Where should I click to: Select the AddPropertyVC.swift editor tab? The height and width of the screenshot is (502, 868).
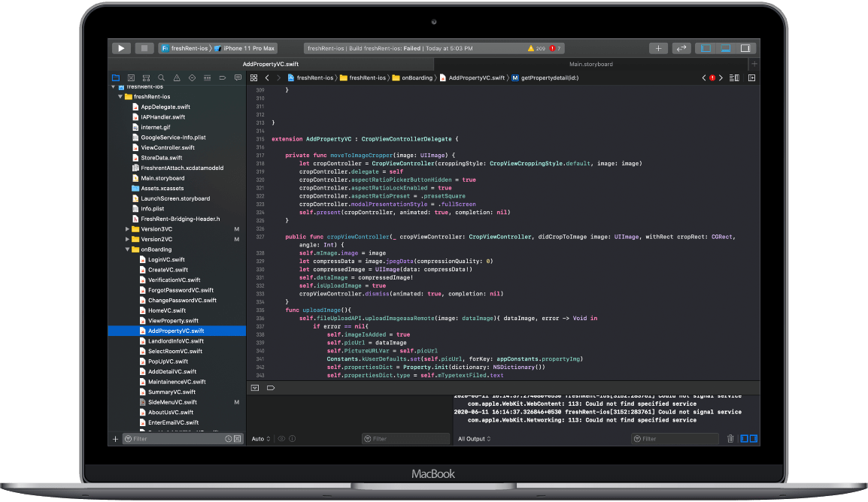[x=269, y=64]
